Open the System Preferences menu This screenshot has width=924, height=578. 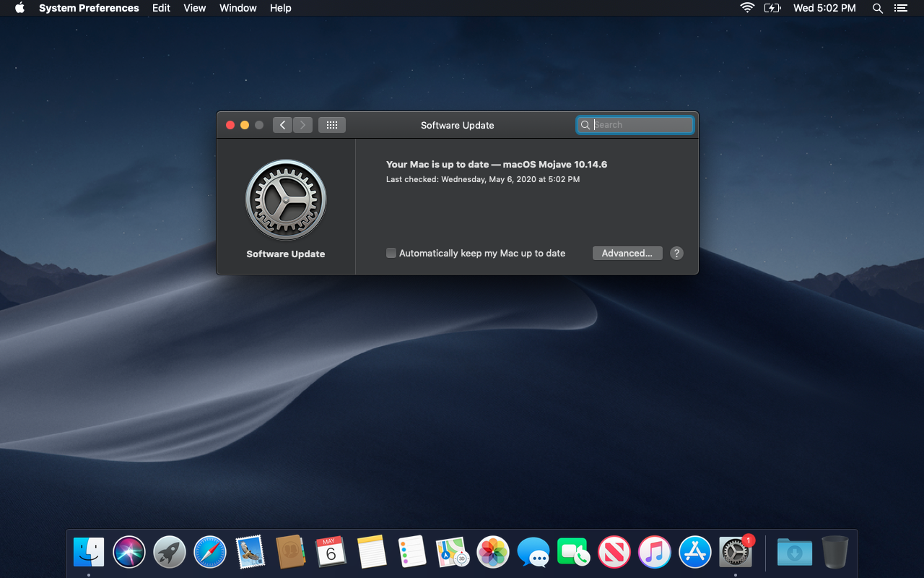click(89, 8)
